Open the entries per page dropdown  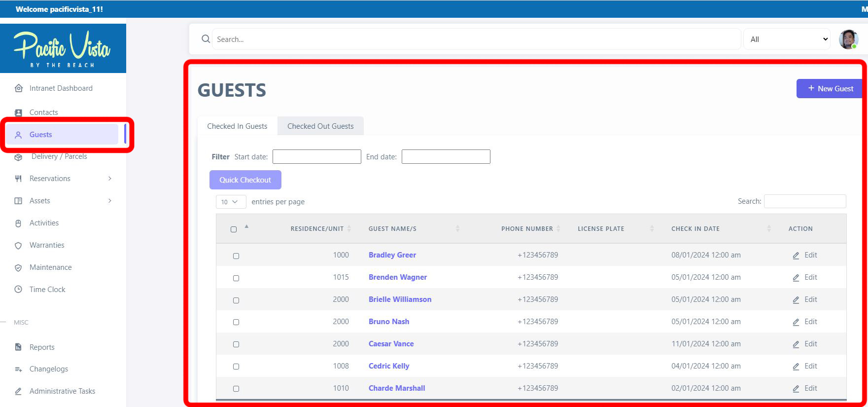coord(230,202)
